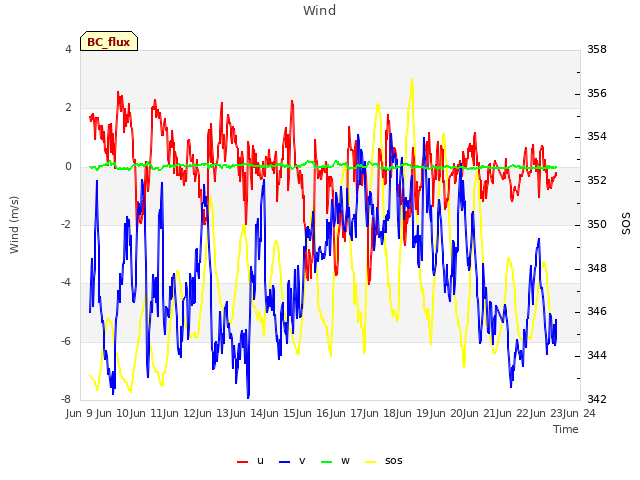Toggle the v series in legend
Image resolution: width=640 pixels, height=480 pixels.
click(292, 461)
